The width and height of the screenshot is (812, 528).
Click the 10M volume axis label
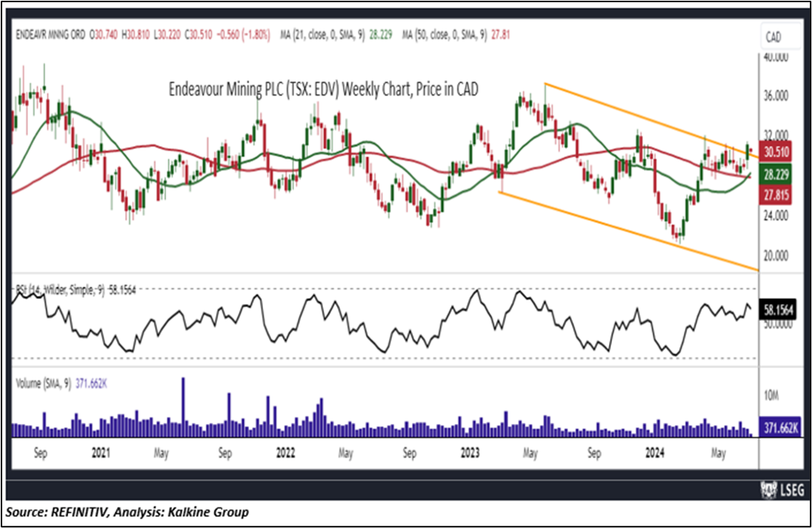[771, 396]
